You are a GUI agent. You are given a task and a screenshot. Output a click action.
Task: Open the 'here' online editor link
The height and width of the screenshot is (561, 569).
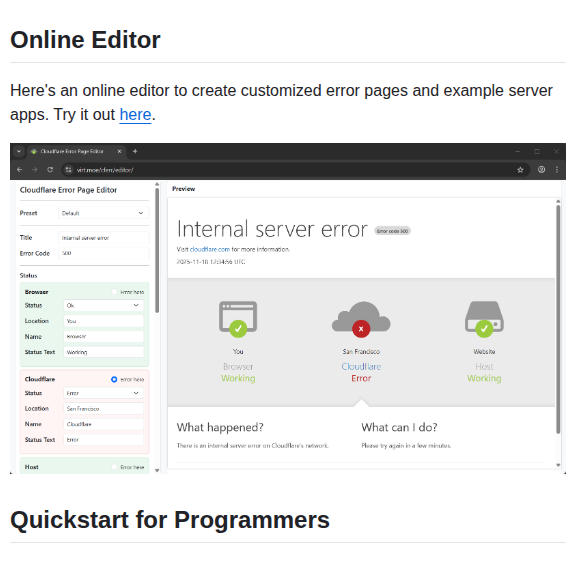135,115
